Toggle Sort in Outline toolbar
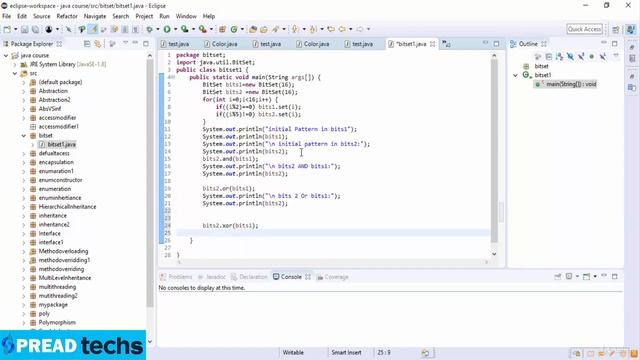 (x=559, y=56)
